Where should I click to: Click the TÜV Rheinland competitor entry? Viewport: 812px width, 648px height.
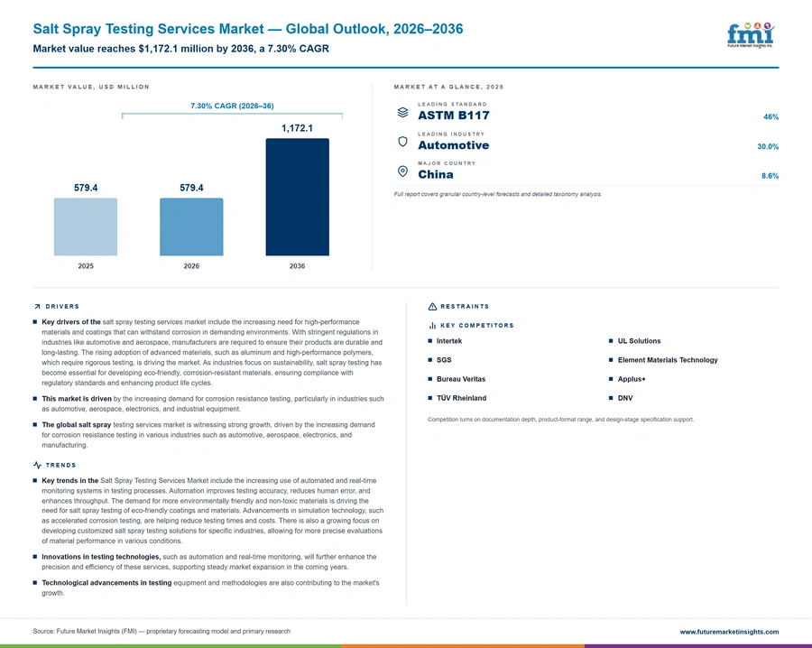pos(461,398)
